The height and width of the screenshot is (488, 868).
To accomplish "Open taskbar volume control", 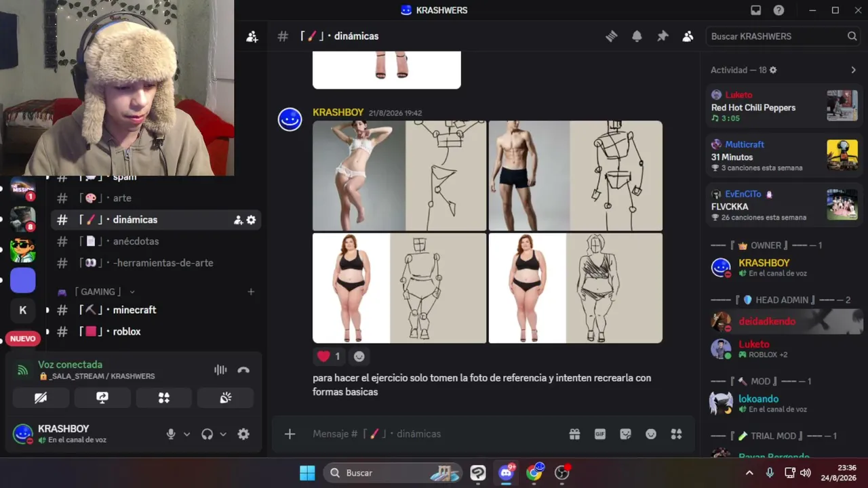I will click(x=806, y=472).
